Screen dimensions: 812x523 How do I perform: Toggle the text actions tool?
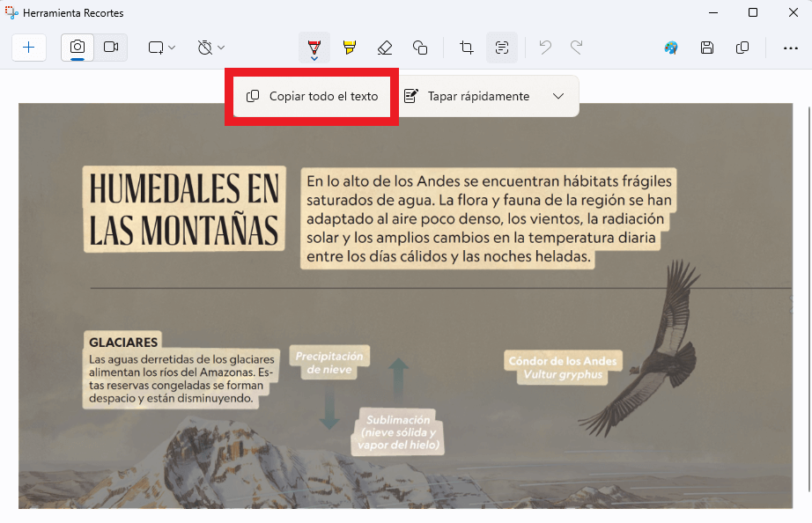[502, 48]
